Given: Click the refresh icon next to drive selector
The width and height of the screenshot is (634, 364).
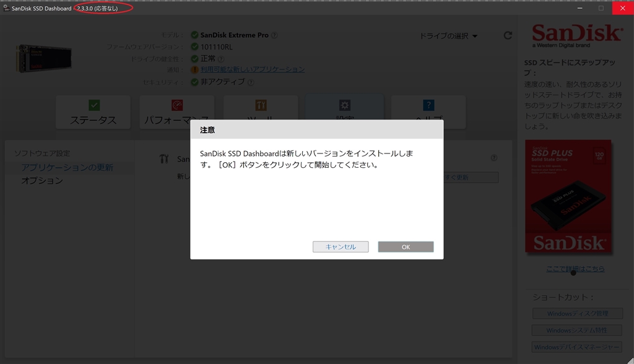Looking at the screenshot, I should [508, 35].
